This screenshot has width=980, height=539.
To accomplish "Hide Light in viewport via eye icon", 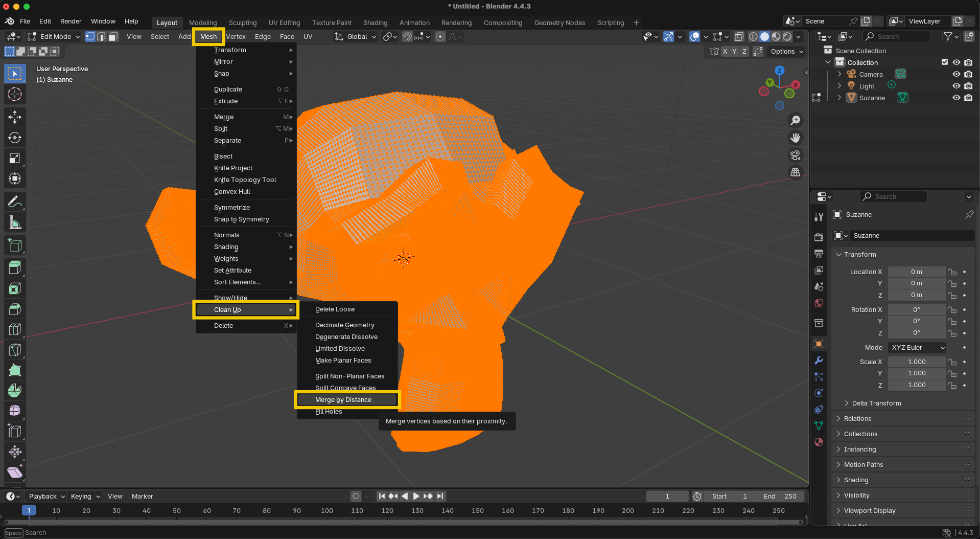I will point(956,86).
